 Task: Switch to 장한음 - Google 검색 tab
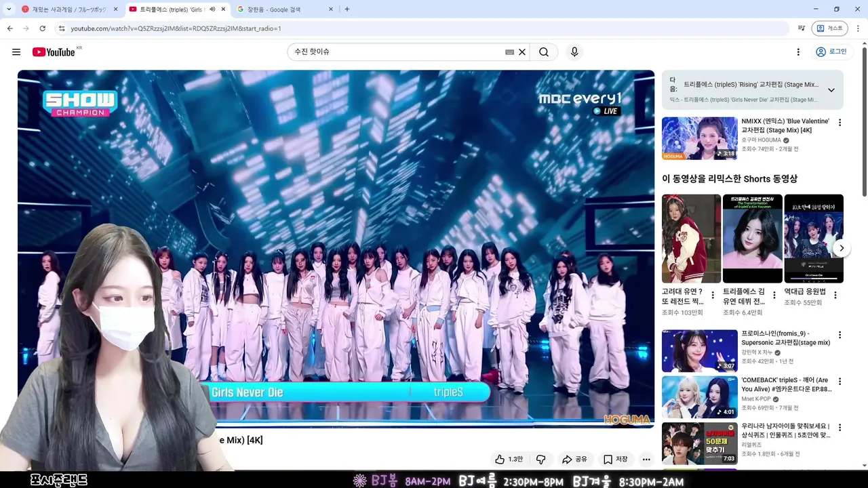(x=285, y=9)
